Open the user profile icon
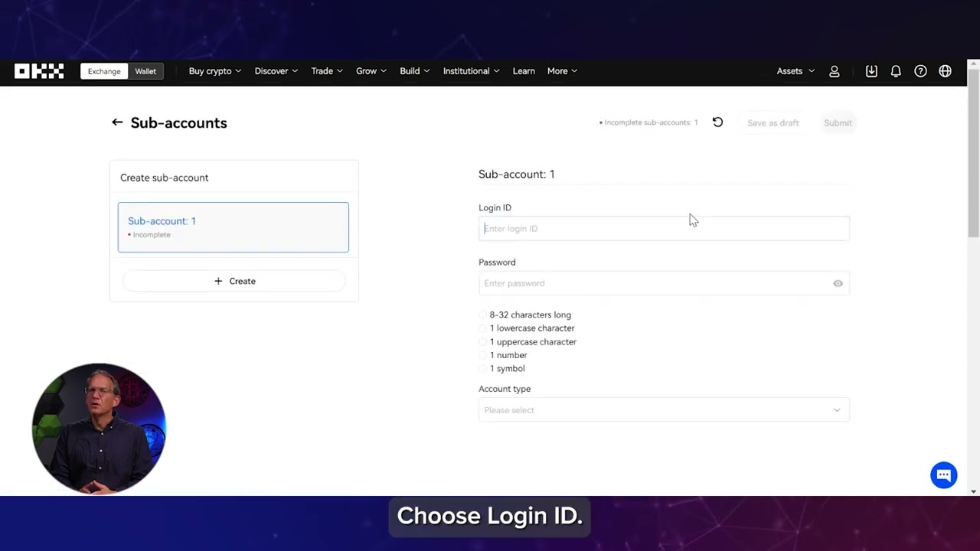980x551 pixels. (x=835, y=71)
